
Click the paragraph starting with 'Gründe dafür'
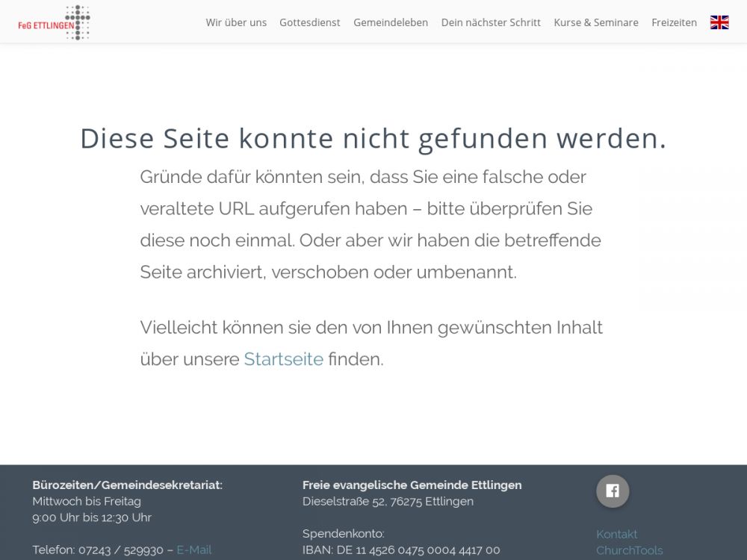point(370,224)
